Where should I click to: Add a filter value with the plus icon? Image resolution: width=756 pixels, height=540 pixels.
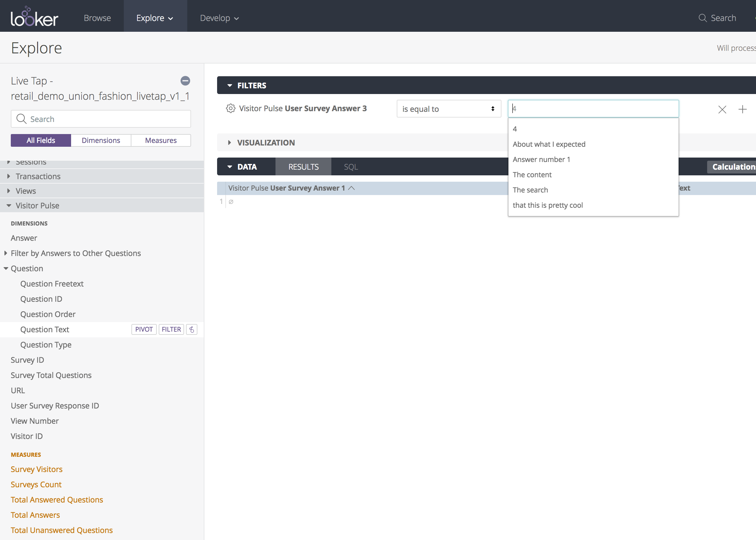click(743, 109)
